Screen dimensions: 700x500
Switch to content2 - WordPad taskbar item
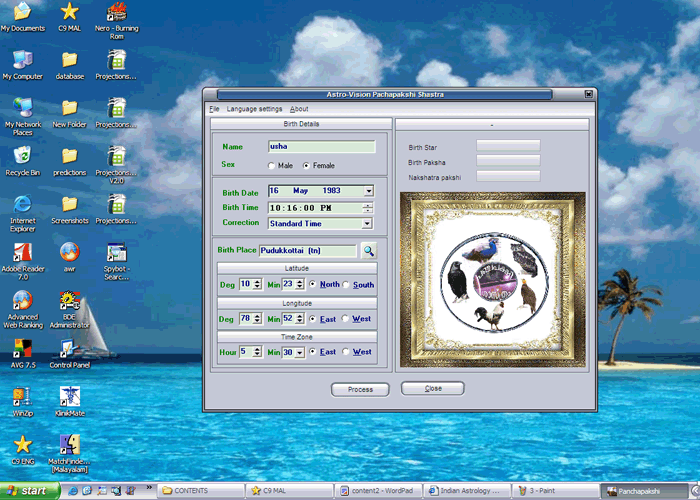pos(378,491)
